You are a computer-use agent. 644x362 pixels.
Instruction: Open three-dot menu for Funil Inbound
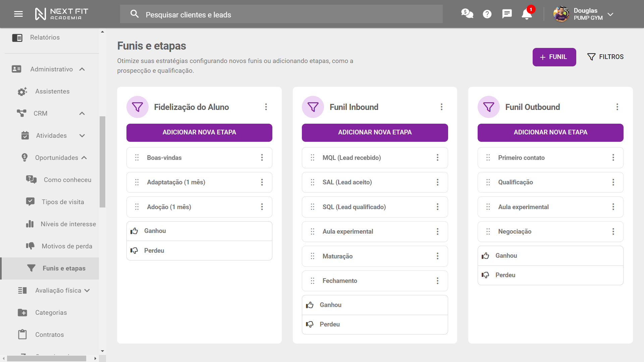(x=441, y=107)
